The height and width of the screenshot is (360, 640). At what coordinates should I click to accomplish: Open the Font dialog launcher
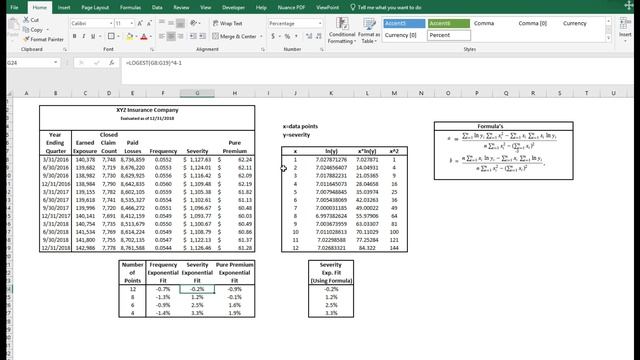(x=152, y=49)
